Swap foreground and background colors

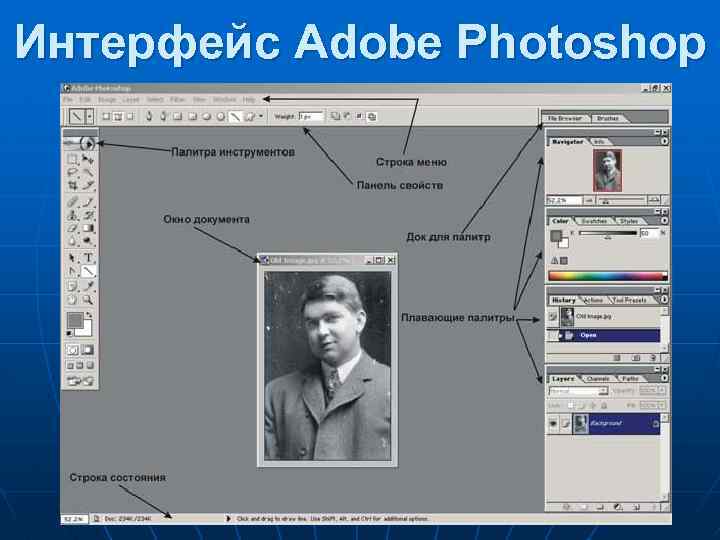click(x=89, y=315)
